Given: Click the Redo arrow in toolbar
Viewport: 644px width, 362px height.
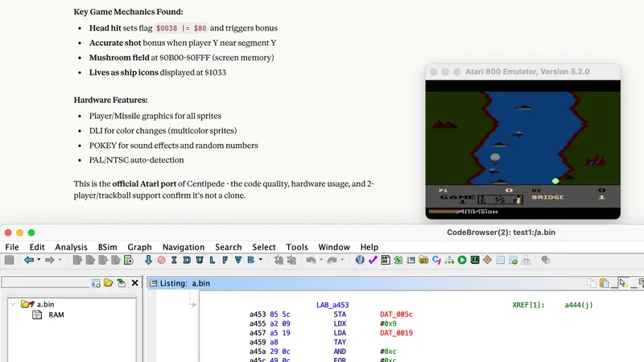Looking at the screenshot, I should point(332,260).
